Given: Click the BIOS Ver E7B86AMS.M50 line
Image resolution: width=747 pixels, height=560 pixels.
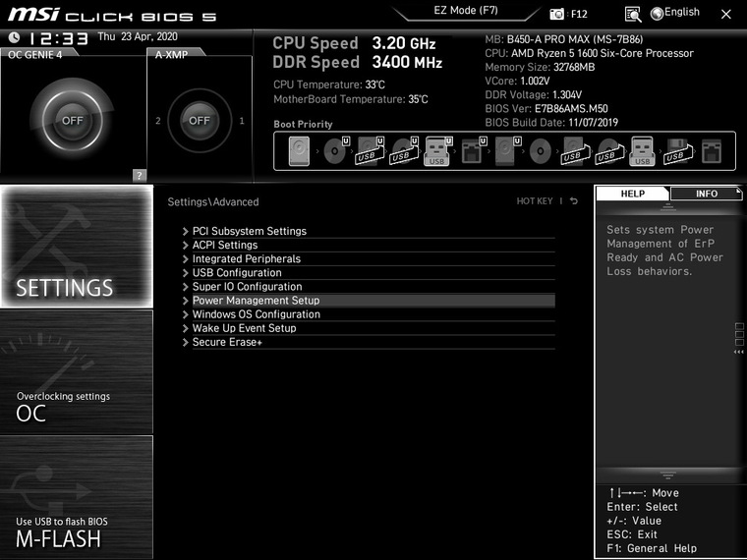Looking at the screenshot, I should click(546, 109).
